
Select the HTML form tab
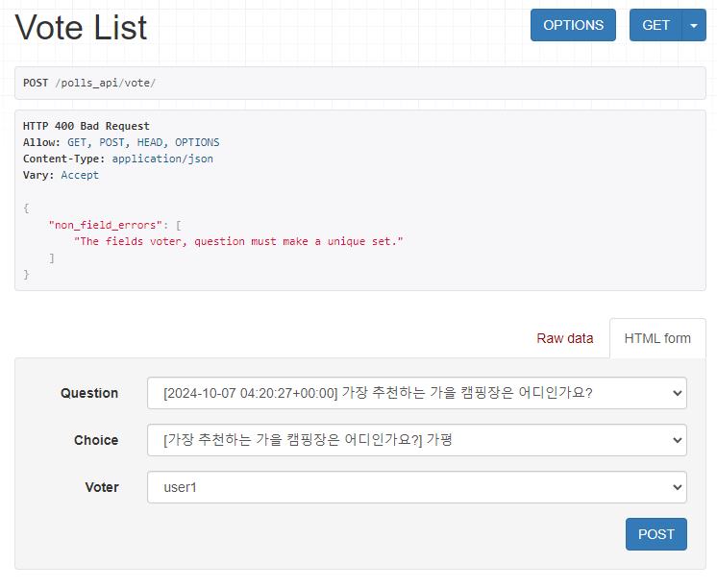(x=657, y=338)
